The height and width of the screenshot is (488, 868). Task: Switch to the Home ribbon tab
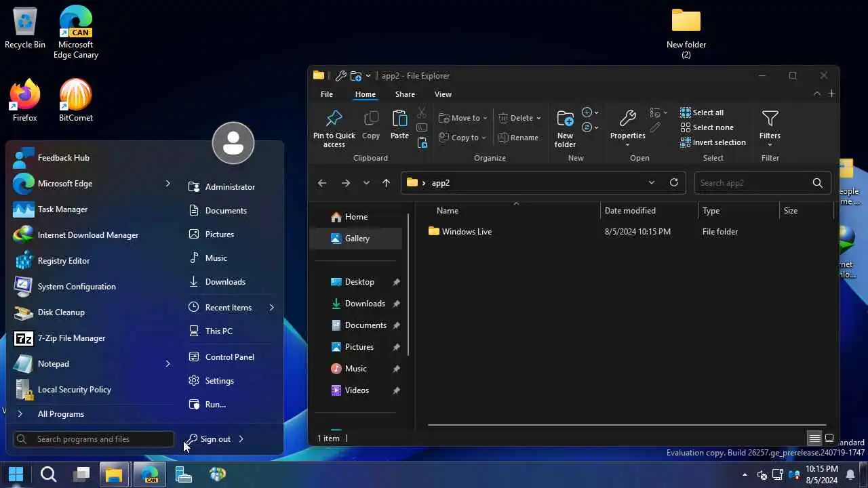click(365, 94)
